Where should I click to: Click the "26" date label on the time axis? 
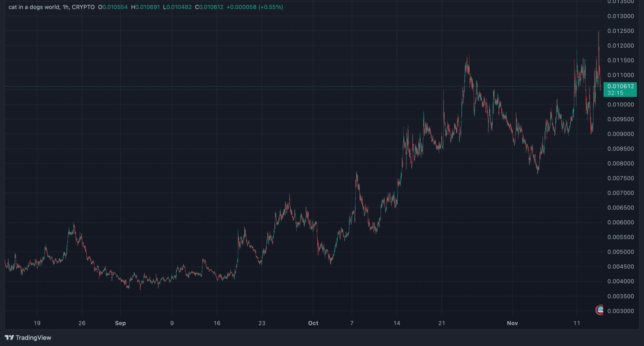click(x=82, y=323)
